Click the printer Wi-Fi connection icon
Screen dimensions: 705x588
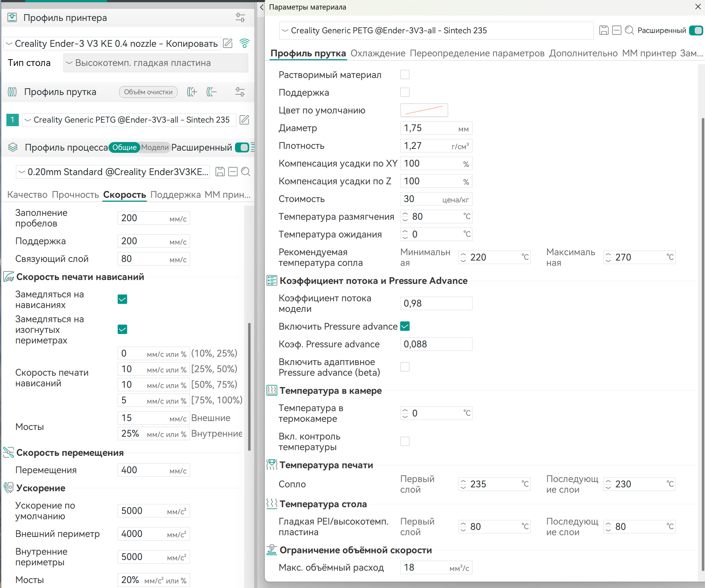[244, 44]
